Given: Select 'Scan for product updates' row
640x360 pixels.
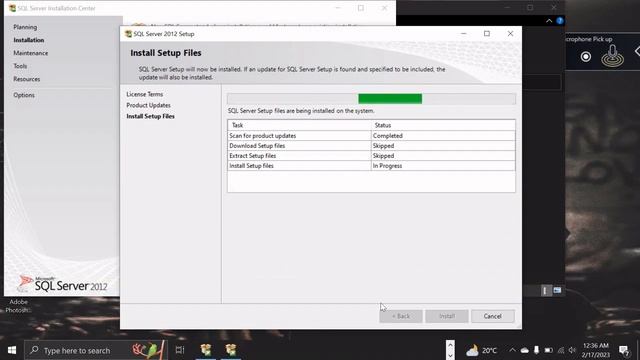Looking at the screenshot, I should coord(371,136).
